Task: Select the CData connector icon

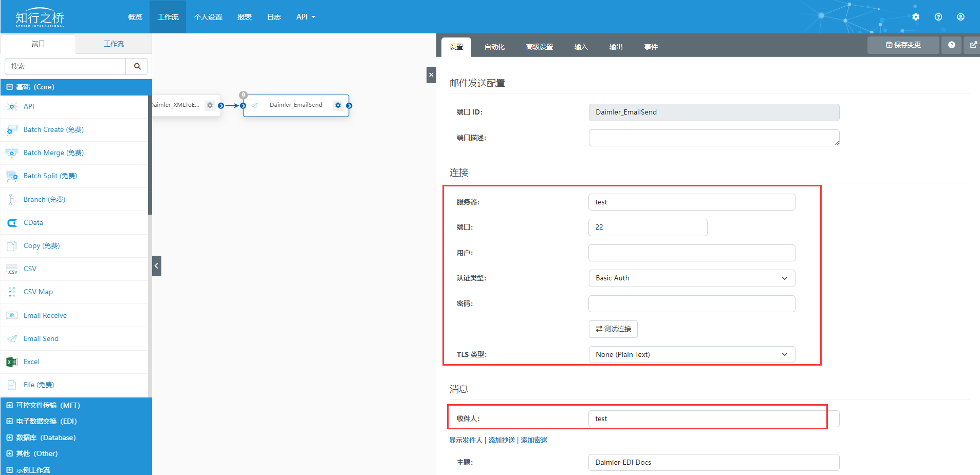Action: tap(11, 222)
